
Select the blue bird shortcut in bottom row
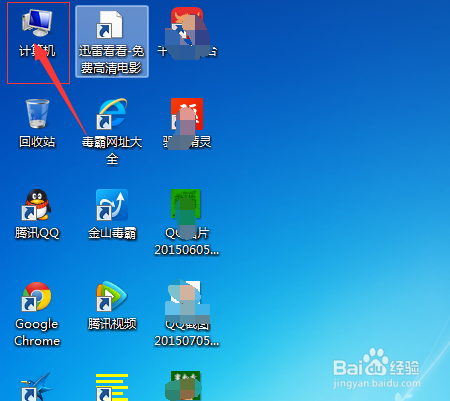(37, 387)
